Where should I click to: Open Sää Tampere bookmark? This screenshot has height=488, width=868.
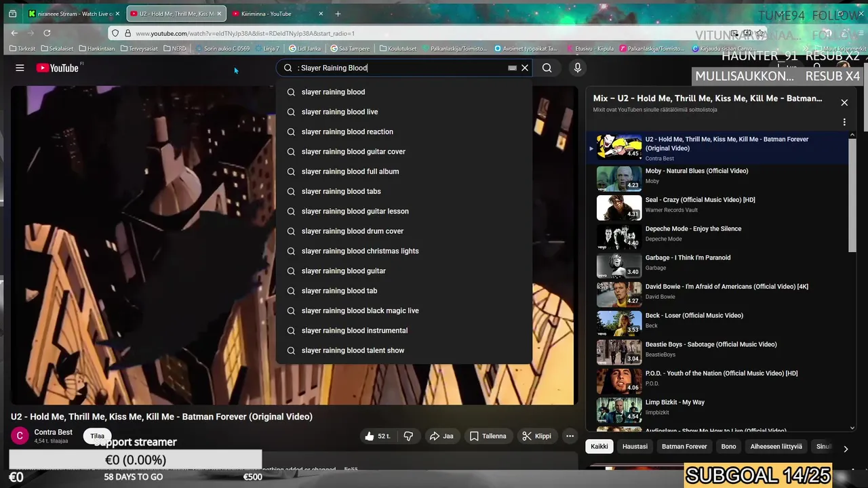point(349,48)
